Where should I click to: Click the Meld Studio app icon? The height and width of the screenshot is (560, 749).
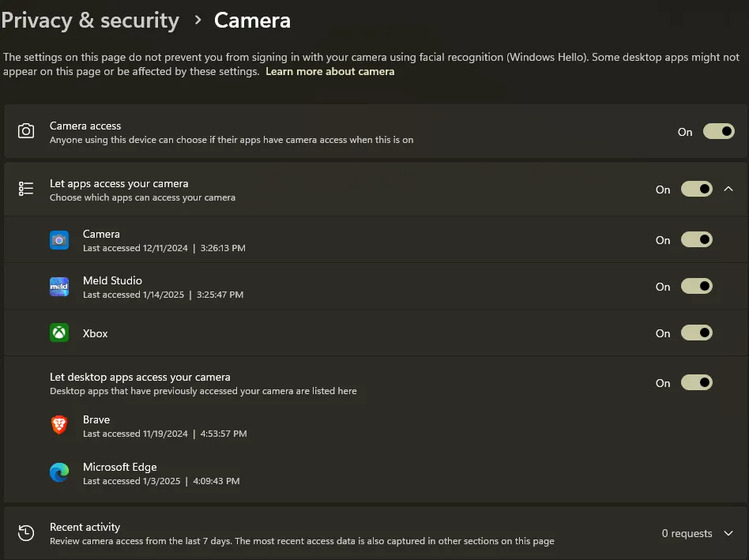click(58, 287)
